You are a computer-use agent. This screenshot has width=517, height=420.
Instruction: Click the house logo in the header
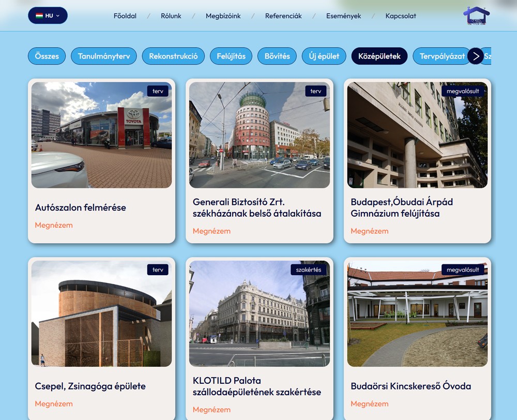pyautogui.click(x=477, y=16)
